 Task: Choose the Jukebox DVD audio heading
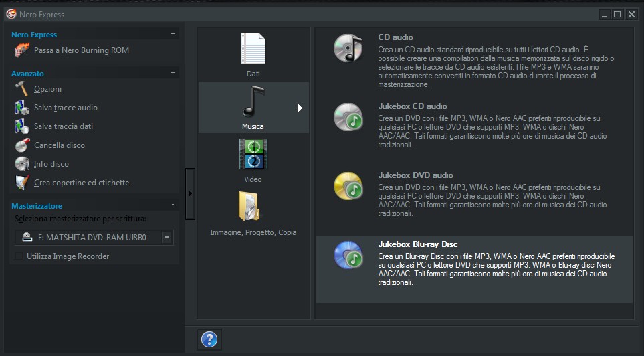coord(416,175)
